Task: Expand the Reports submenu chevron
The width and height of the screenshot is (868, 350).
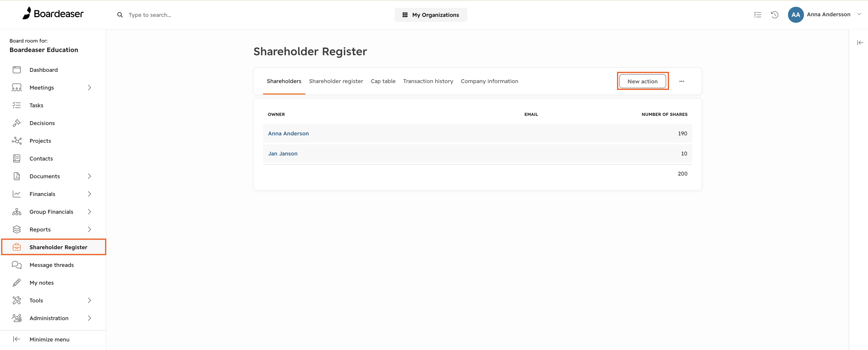Action: coord(89,229)
